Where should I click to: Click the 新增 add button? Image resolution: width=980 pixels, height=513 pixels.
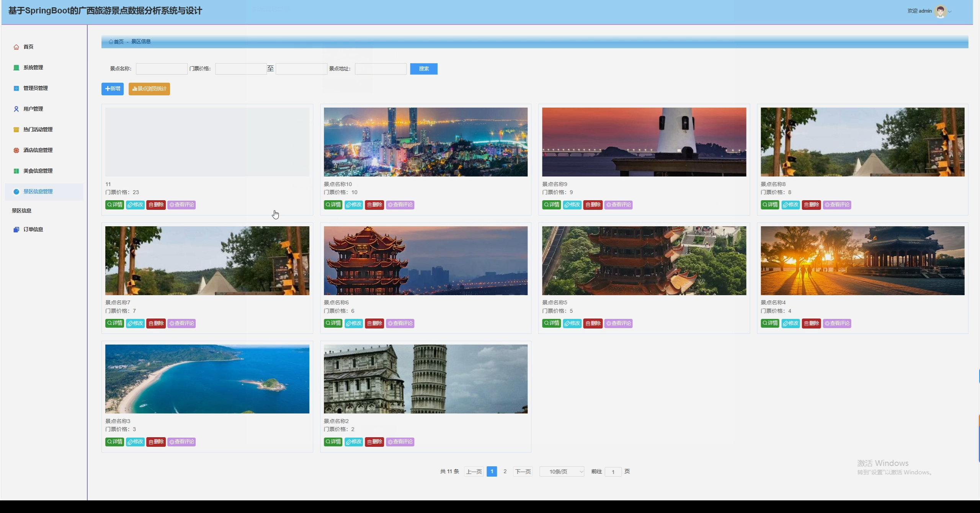[113, 89]
